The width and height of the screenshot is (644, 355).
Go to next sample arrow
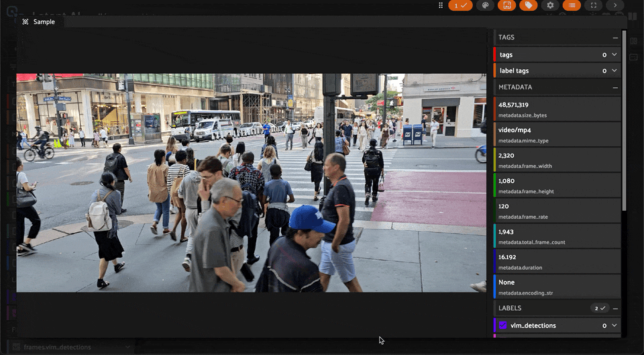pos(615,5)
